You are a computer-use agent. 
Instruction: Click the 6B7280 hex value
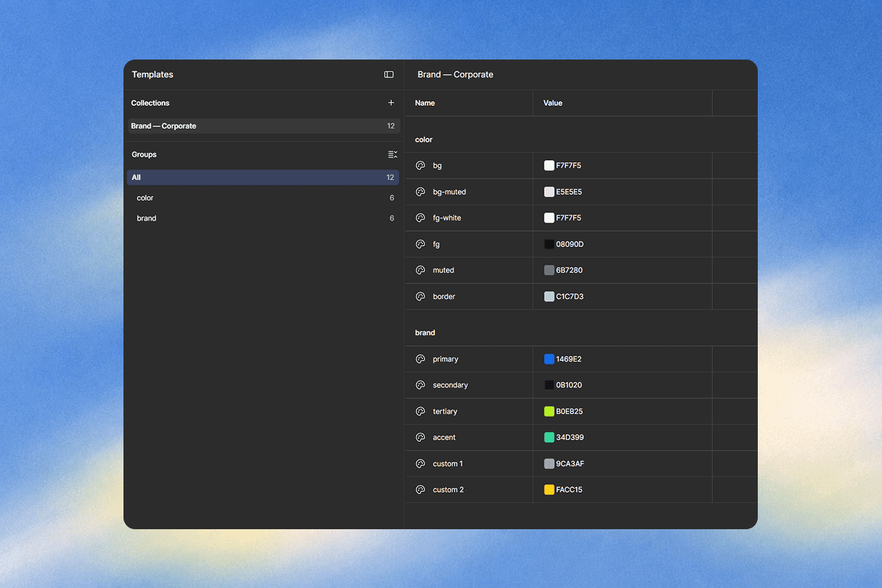point(570,270)
